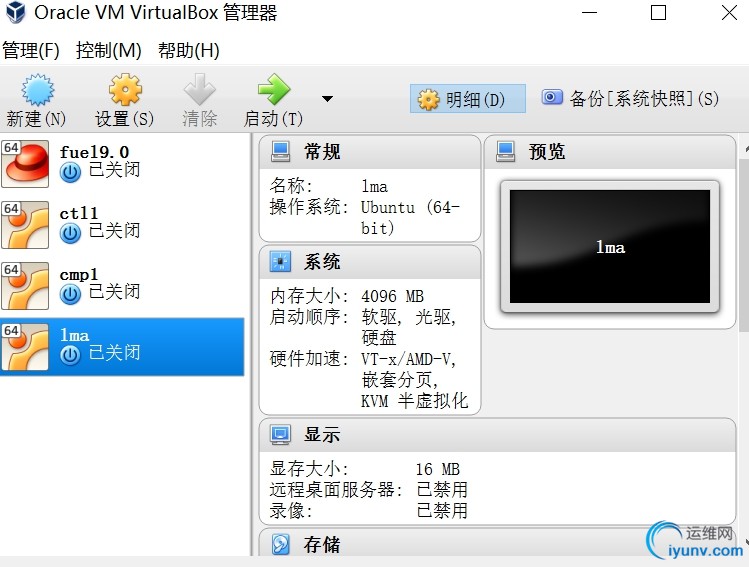
Task: Click power-off status icon under fuel9.0
Action: click(x=70, y=172)
